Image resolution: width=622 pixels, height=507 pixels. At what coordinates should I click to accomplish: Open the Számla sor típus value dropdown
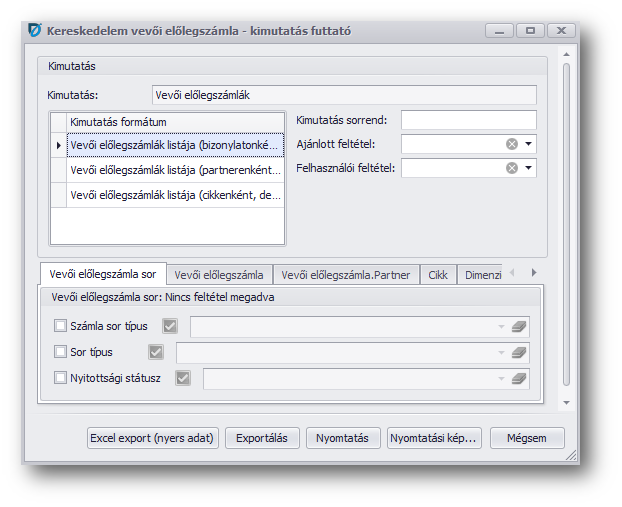[x=500, y=326]
